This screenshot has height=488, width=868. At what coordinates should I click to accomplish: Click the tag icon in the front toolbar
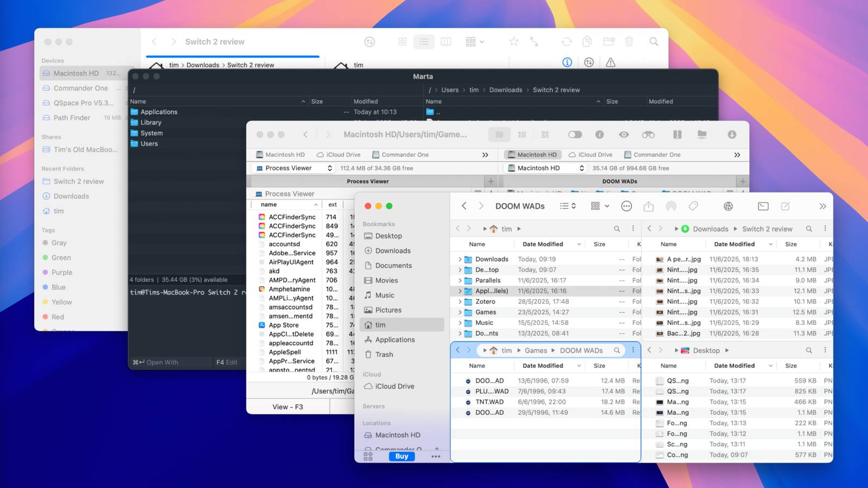pyautogui.click(x=693, y=206)
